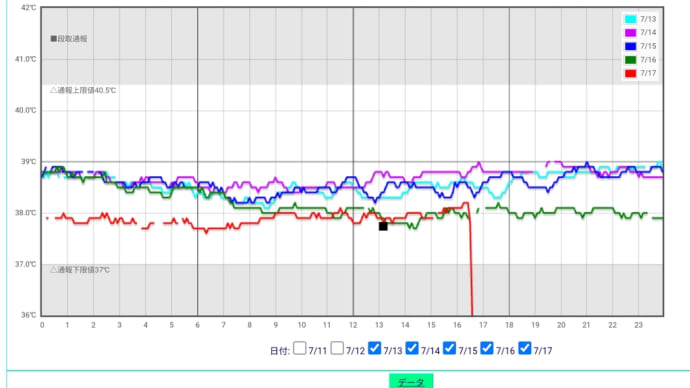
Task: Click the 通報下限値37℃ triangle label
Action: [80, 270]
